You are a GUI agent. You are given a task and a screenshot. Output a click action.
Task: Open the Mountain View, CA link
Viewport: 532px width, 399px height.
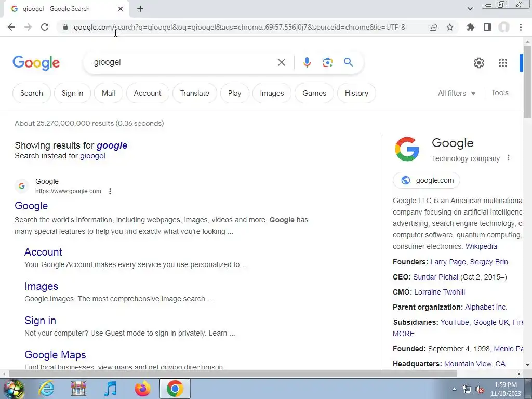click(x=475, y=364)
